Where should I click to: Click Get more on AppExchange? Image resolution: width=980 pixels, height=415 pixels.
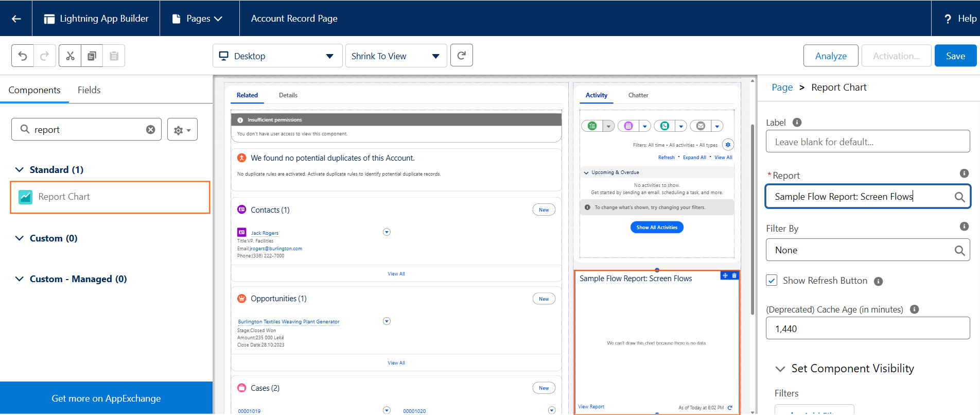[x=106, y=399]
